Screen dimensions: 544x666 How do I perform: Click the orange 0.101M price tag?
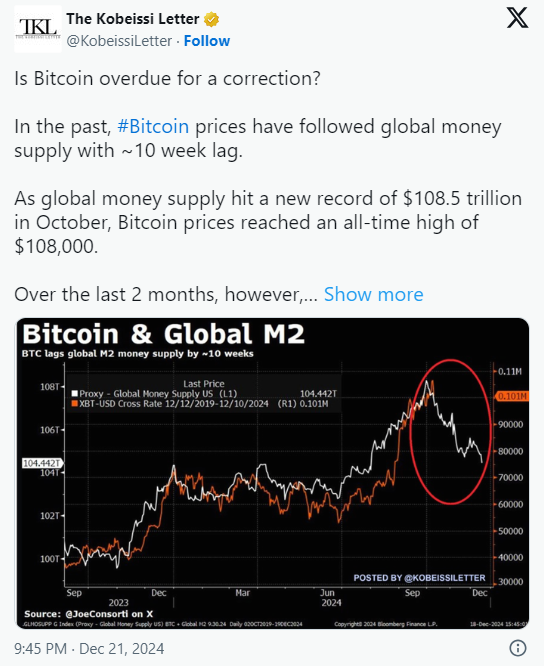click(x=512, y=396)
